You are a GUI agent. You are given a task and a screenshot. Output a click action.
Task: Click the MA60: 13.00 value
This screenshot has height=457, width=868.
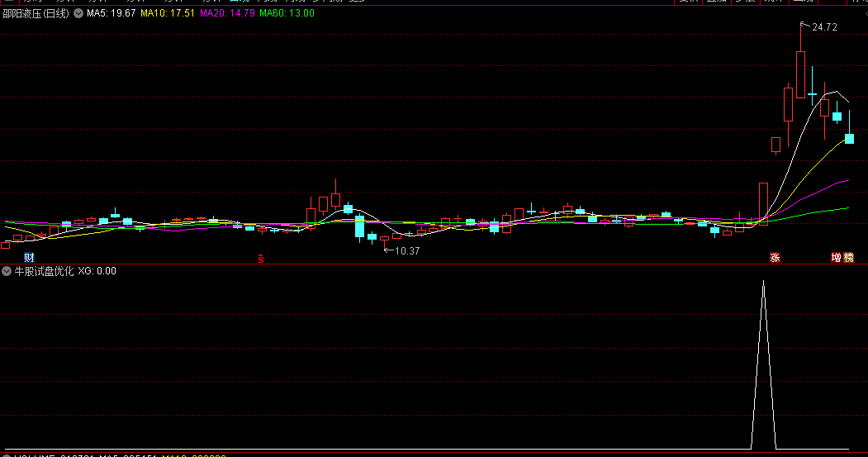(287, 13)
